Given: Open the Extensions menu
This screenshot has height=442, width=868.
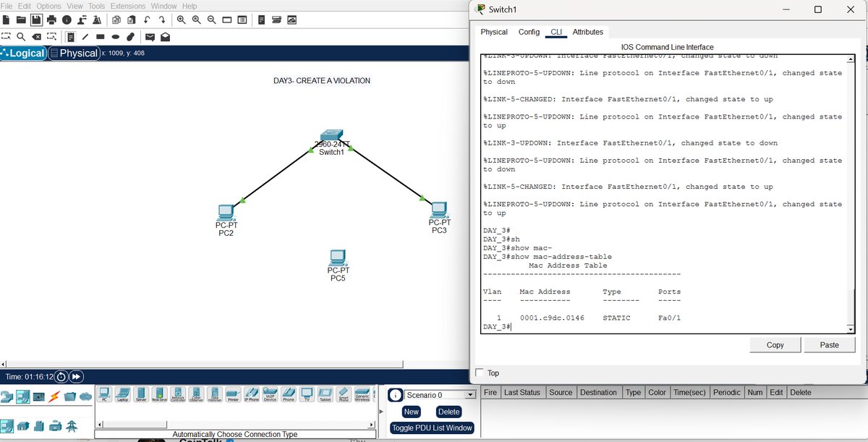Looking at the screenshot, I should click(128, 6).
